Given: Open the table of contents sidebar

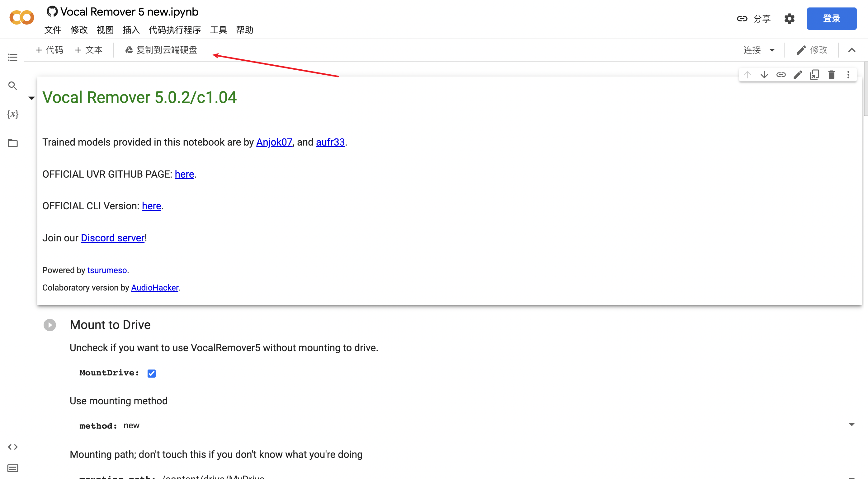Looking at the screenshot, I should click(x=12, y=57).
